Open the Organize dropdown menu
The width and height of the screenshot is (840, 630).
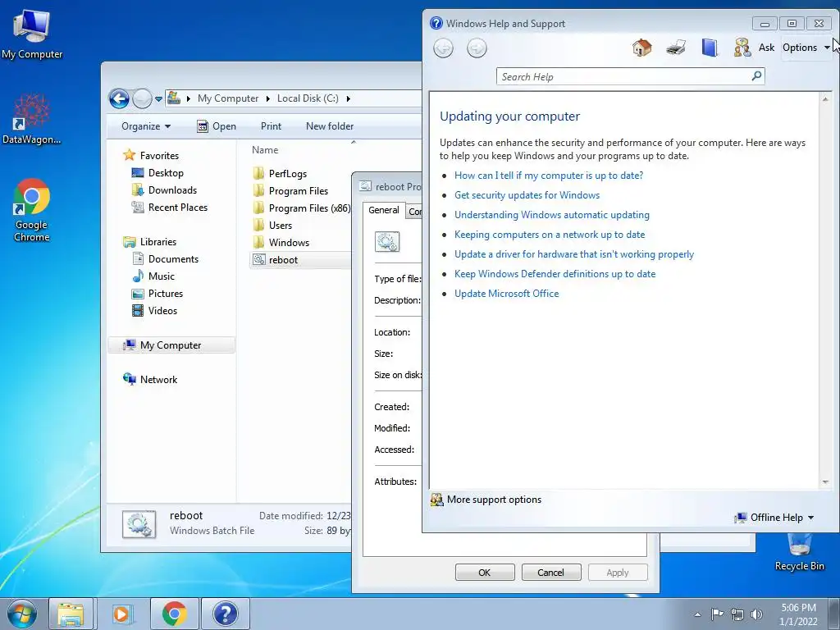[x=146, y=126]
